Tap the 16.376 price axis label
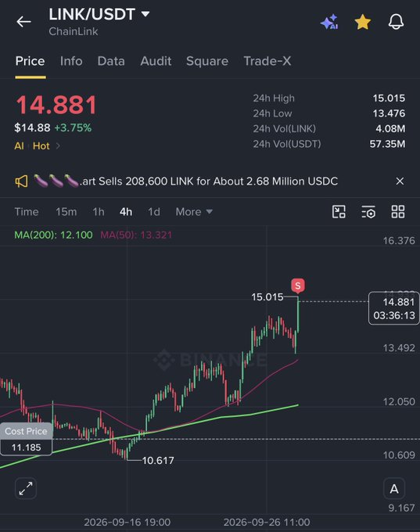The image size is (420, 532). pos(399,240)
